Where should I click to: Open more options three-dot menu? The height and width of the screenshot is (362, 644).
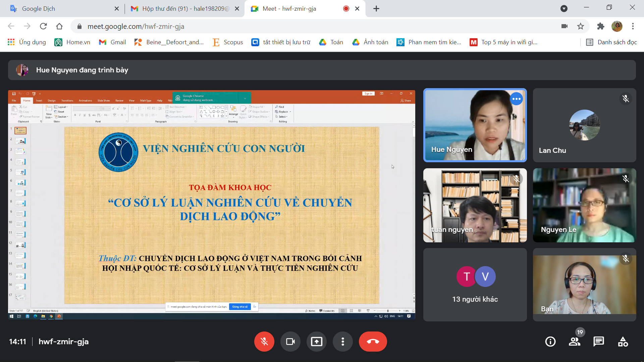click(x=342, y=342)
